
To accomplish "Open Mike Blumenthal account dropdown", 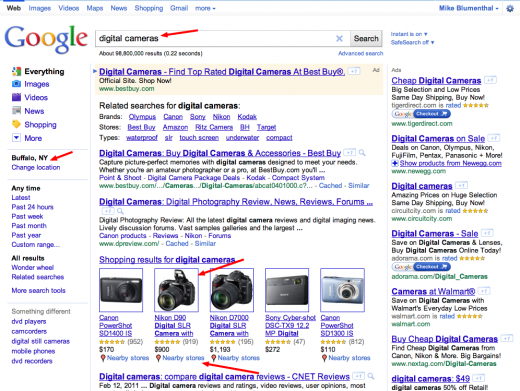I will (x=469, y=8).
